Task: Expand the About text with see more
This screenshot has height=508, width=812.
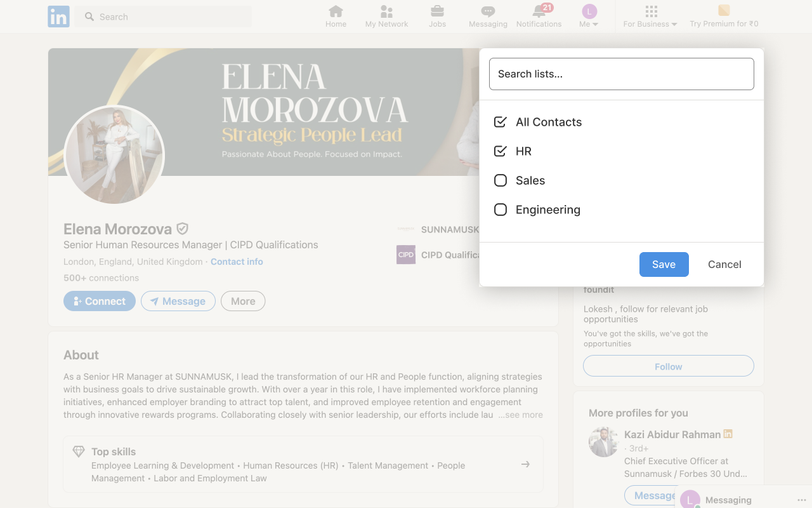Action: pos(520,415)
